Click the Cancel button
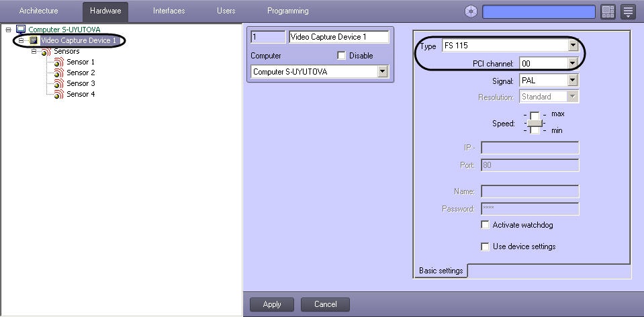The image size is (644, 317). pos(325,304)
